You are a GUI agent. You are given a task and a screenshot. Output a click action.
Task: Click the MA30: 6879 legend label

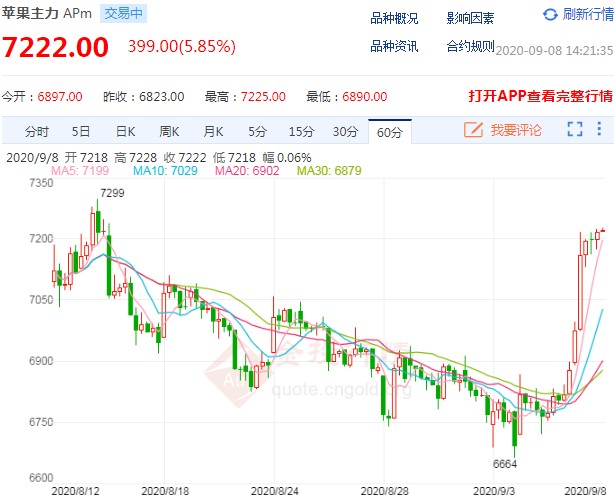[x=329, y=171]
